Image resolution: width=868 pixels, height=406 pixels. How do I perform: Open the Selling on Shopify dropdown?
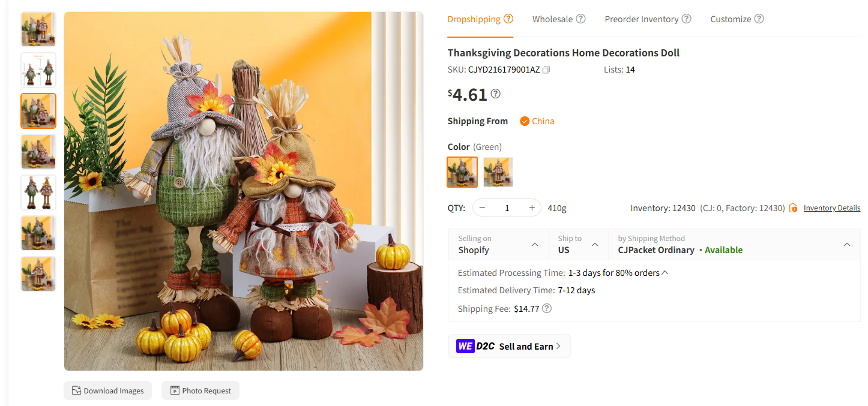pyautogui.click(x=534, y=245)
